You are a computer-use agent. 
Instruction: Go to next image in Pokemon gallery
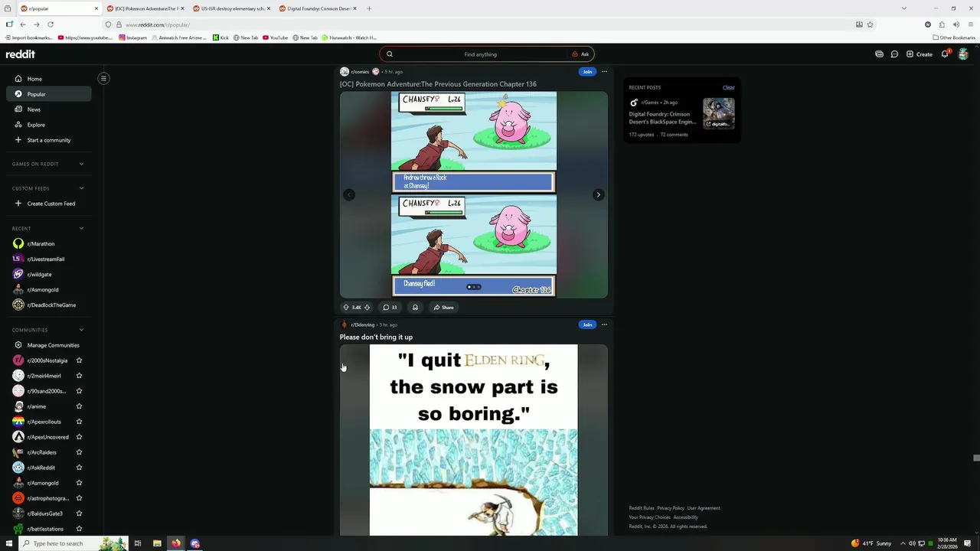[598, 194]
